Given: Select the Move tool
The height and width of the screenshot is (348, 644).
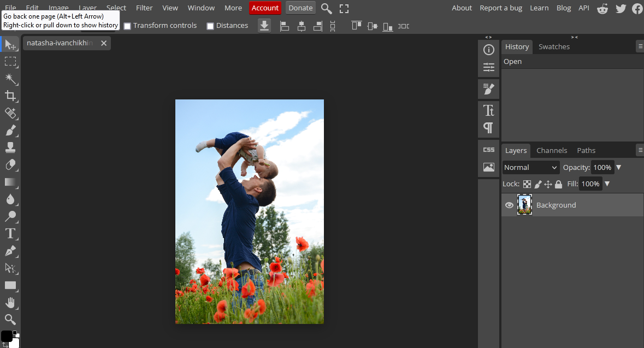Looking at the screenshot, I should click(10, 44).
